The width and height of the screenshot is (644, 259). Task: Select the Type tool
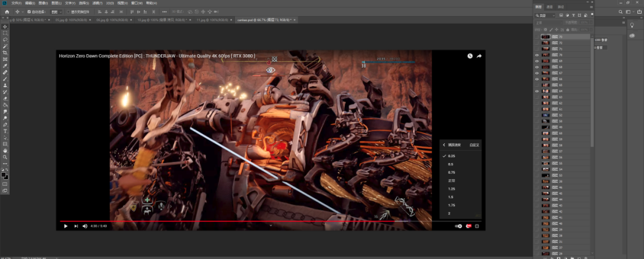click(5, 131)
